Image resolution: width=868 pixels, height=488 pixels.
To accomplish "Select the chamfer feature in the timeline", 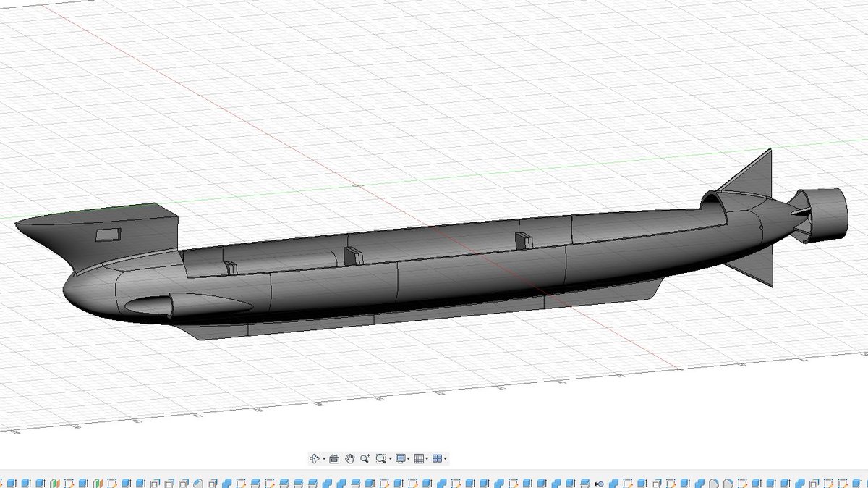I will [198, 482].
